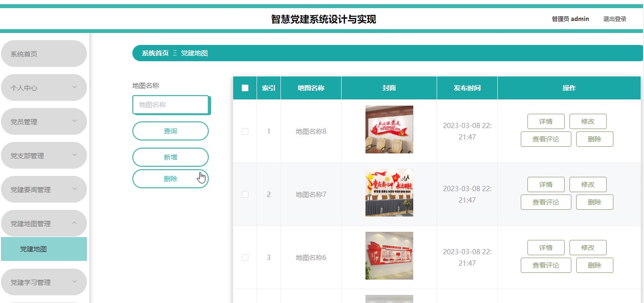Select the 党建地图 submenu item
The image size is (644, 303).
click(44, 249)
